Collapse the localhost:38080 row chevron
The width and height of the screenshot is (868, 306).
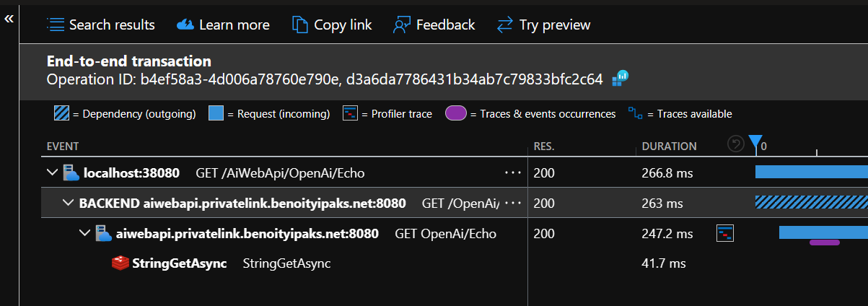(x=52, y=173)
